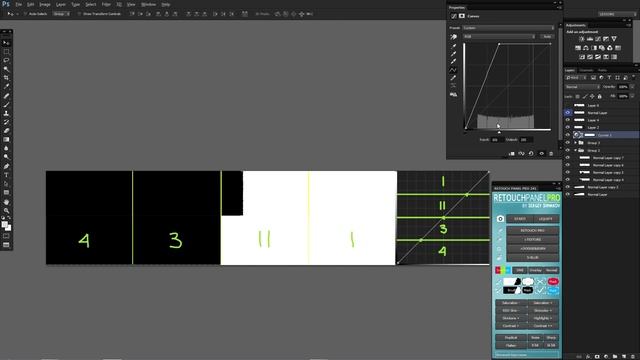
Task: Select the Zoom tool
Action: [6, 211]
